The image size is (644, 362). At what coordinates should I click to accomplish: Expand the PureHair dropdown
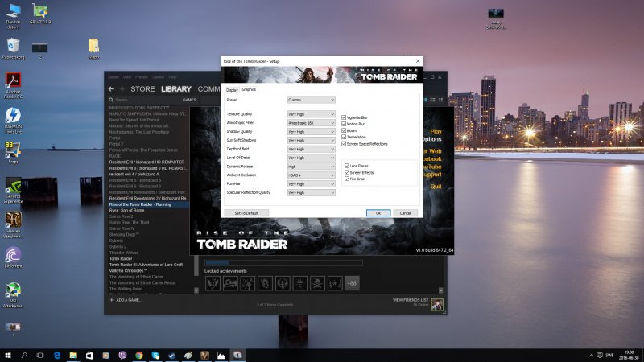tap(312, 184)
